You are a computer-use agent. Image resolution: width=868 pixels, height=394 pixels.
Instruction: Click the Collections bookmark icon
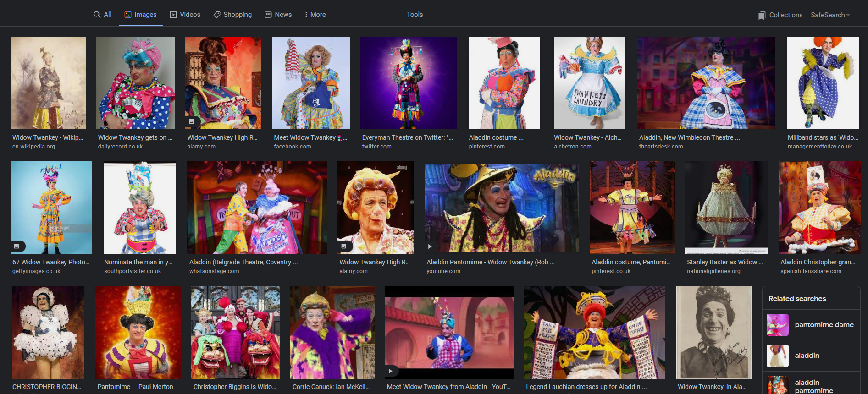(x=762, y=15)
